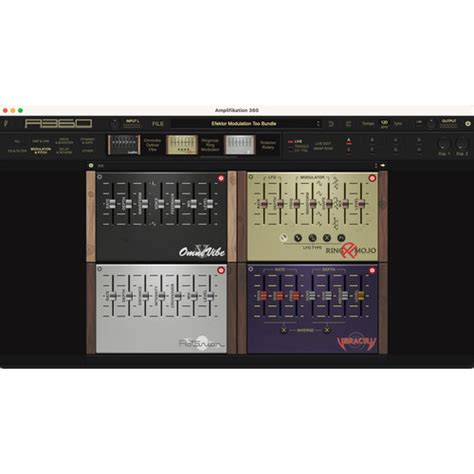The image size is (474, 474).
Task: Click the Exp 1 pedal knob
Action: [444, 144]
